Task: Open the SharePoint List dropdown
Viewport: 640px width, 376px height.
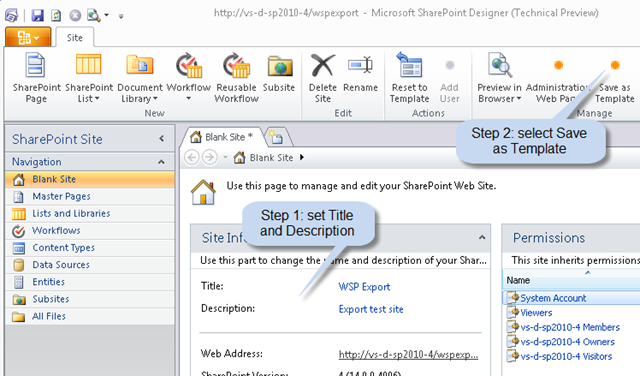Action: (x=89, y=78)
